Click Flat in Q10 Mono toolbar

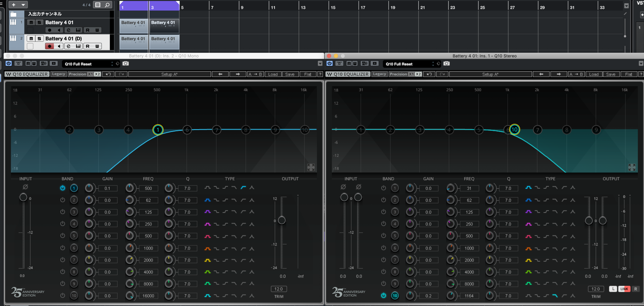coord(308,74)
